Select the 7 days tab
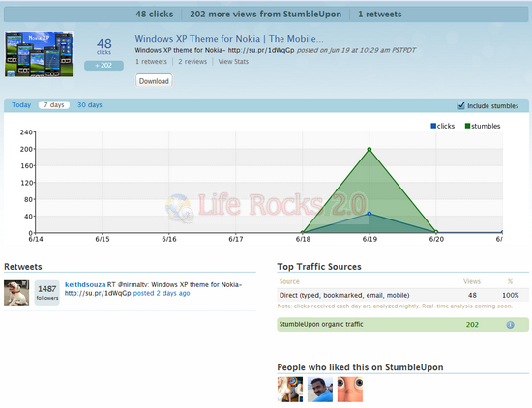This screenshot has width=532, height=408. pyautogui.click(x=54, y=105)
